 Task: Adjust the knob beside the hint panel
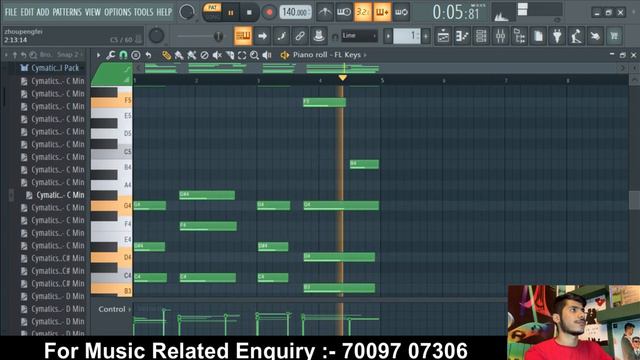click(x=156, y=36)
